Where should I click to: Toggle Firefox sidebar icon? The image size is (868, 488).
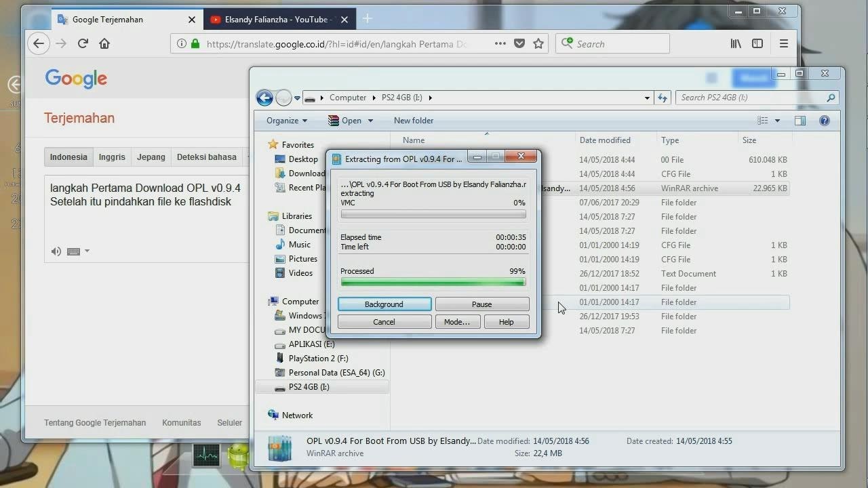click(x=757, y=43)
